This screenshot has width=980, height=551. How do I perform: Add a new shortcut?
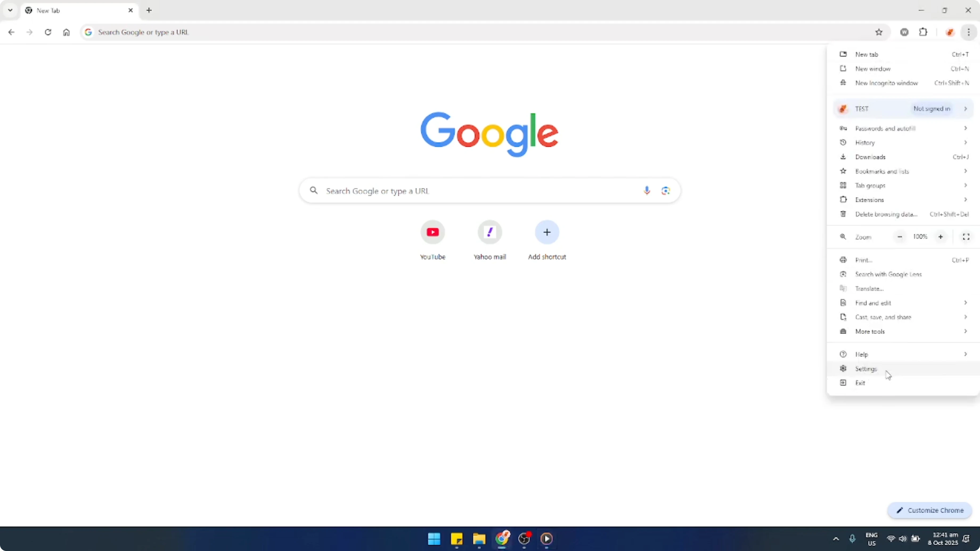tap(547, 232)
